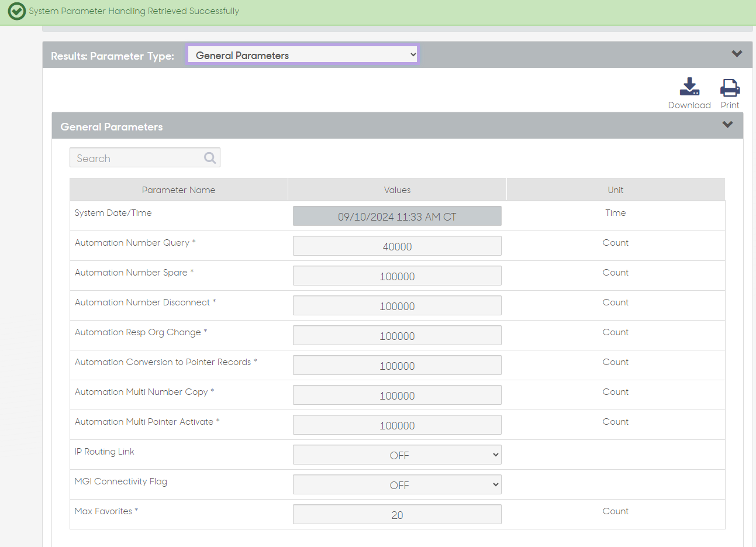Click the green success checkmark icon

pos(17,11)
